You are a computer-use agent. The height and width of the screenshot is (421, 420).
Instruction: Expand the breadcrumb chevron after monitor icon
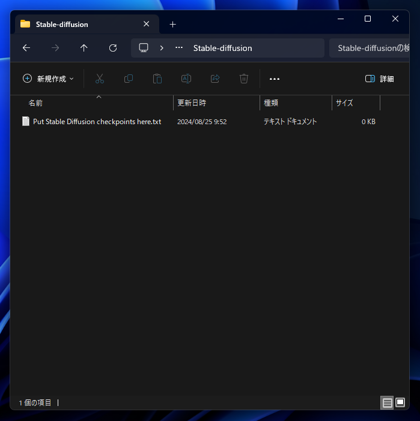point(162,48)
